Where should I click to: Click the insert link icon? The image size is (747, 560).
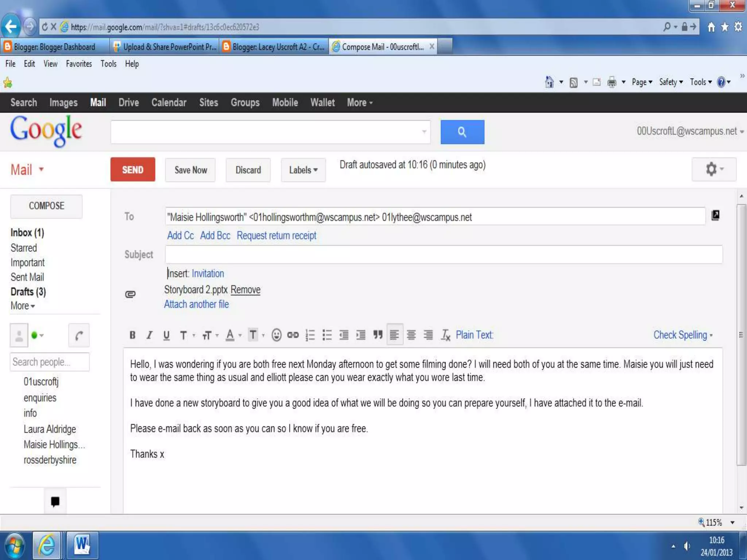pos(293,335)
